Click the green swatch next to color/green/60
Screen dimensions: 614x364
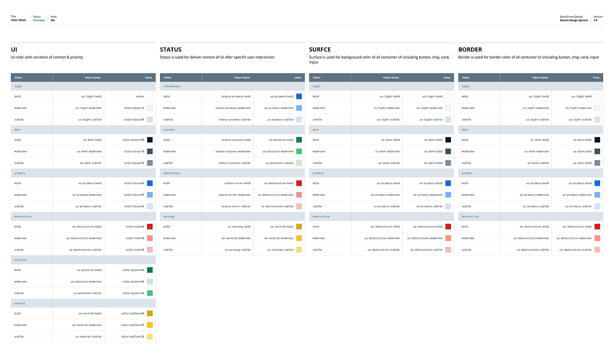[x=150, y=270]
